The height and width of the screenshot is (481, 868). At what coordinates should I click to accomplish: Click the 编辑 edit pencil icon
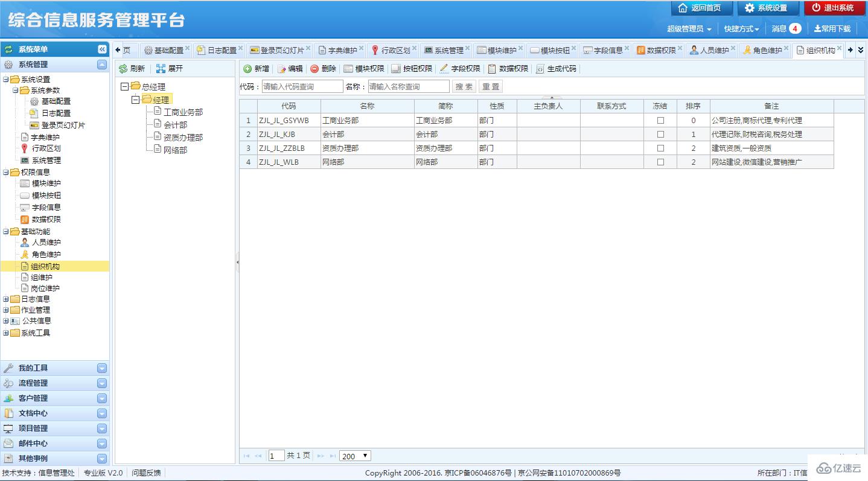281,69
